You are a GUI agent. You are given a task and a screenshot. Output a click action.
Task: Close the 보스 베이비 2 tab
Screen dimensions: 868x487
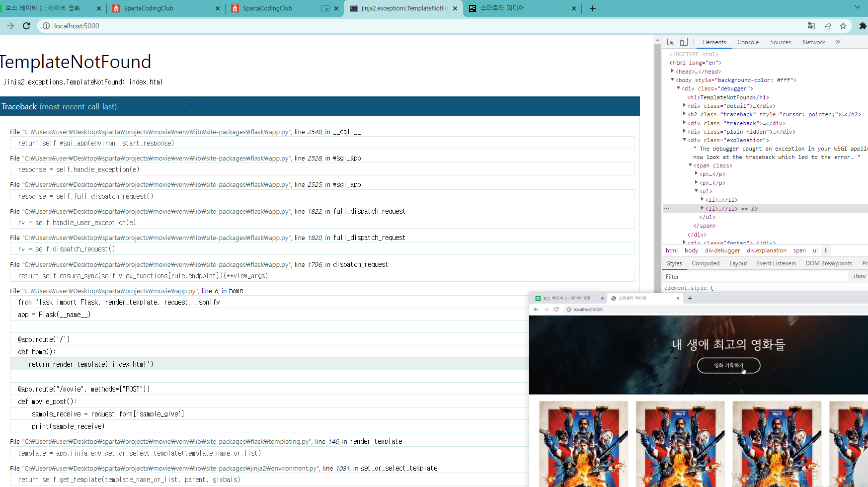(x=98, y=8)
